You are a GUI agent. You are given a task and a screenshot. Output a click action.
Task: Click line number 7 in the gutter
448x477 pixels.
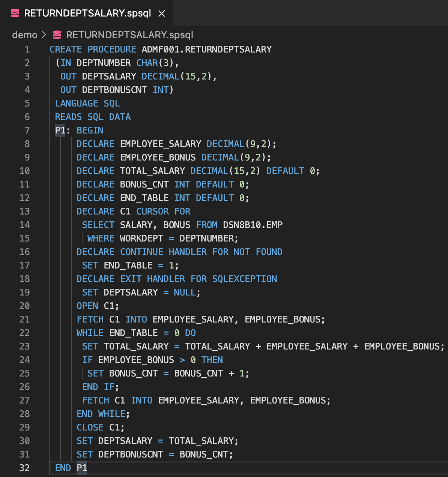[27, 130]
